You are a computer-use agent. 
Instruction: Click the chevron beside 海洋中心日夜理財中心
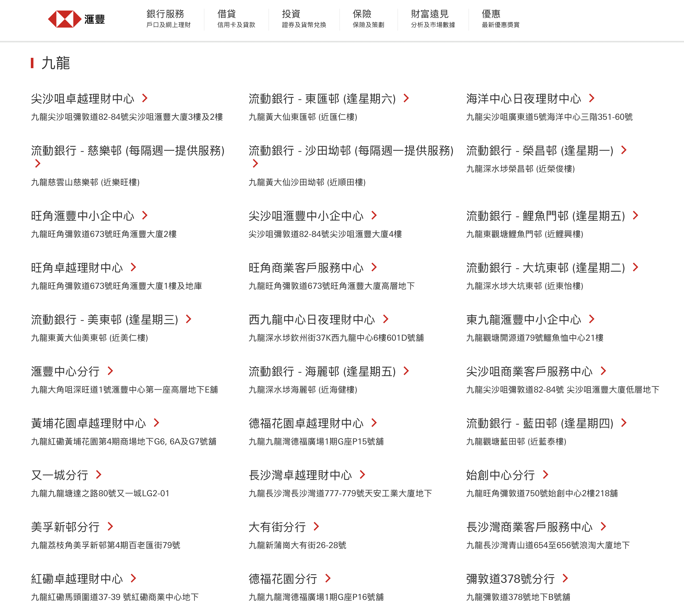[x=592, y=98]
